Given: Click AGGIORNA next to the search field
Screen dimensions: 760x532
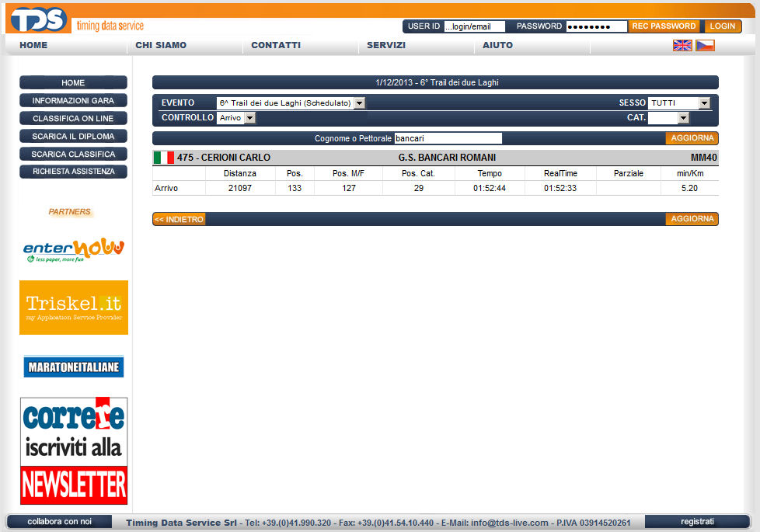Looking at the screenshot, I should pos(692,138).
